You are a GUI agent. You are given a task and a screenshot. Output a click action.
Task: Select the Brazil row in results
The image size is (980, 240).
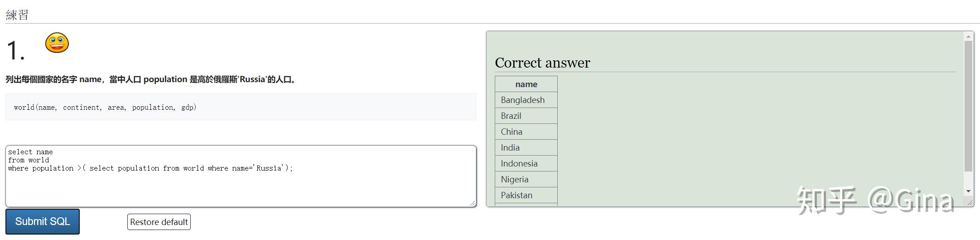point(526,116)
